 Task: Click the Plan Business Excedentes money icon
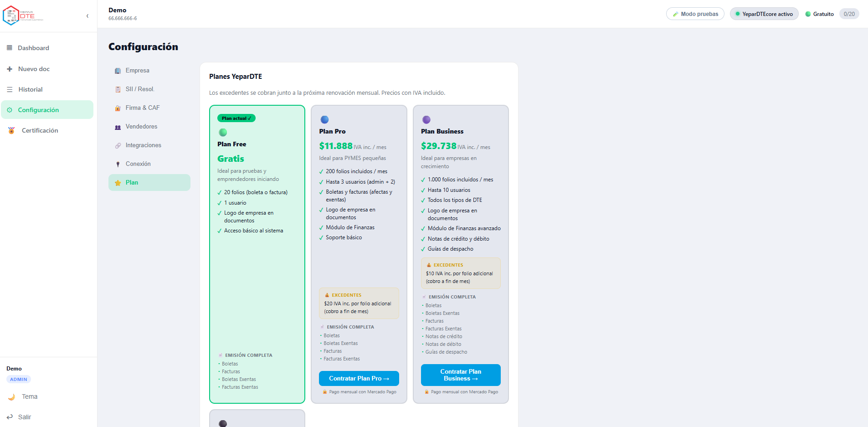coord(429,265)
